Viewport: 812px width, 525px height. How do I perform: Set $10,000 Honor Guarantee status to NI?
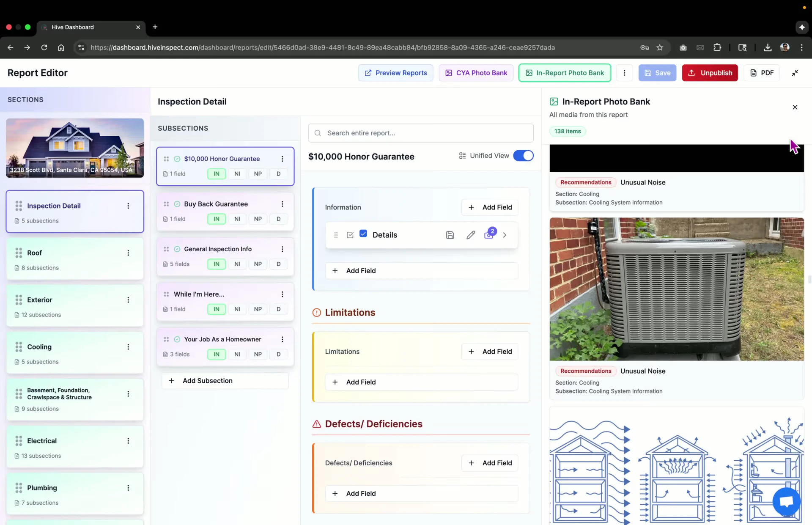pos(237,174)
